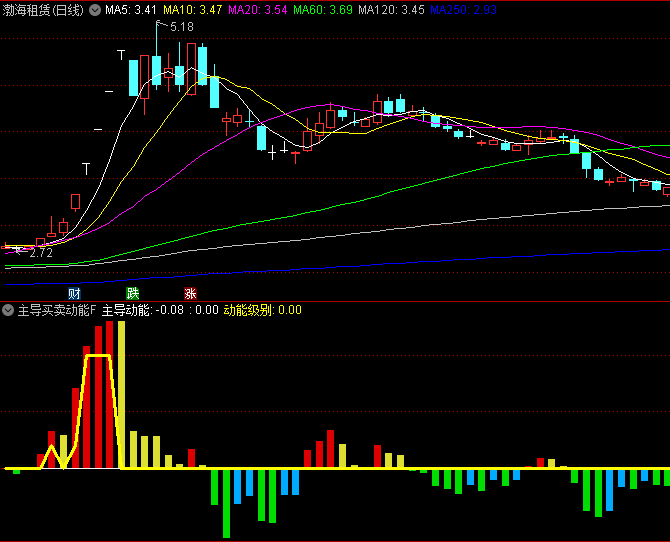The width and height of the screenshot is (670, 542).
Task: Select the MA20: 3.54 label
Action: pos(258,10)
